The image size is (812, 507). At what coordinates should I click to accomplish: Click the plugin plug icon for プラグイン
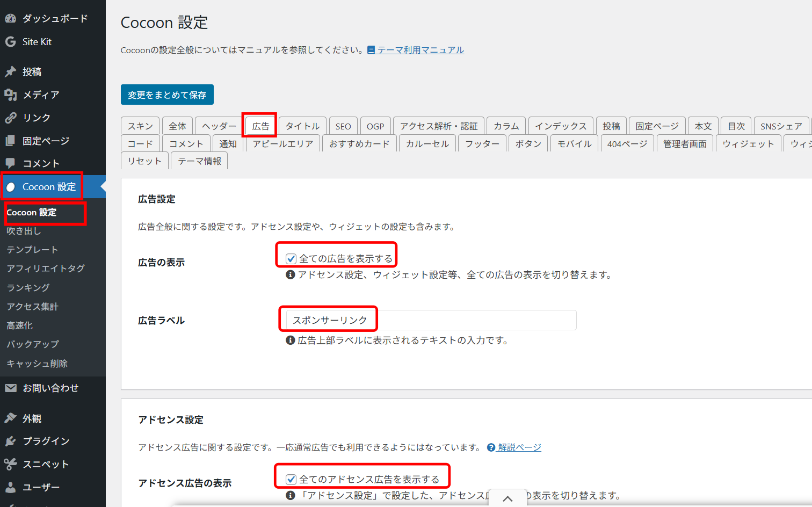(x=10, y=441)
